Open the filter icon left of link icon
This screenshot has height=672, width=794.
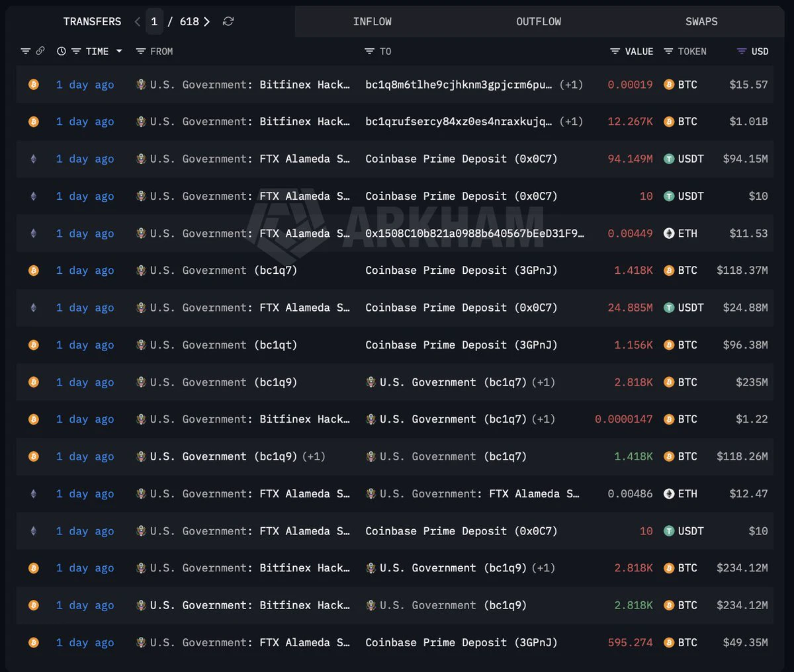[26, 51]
